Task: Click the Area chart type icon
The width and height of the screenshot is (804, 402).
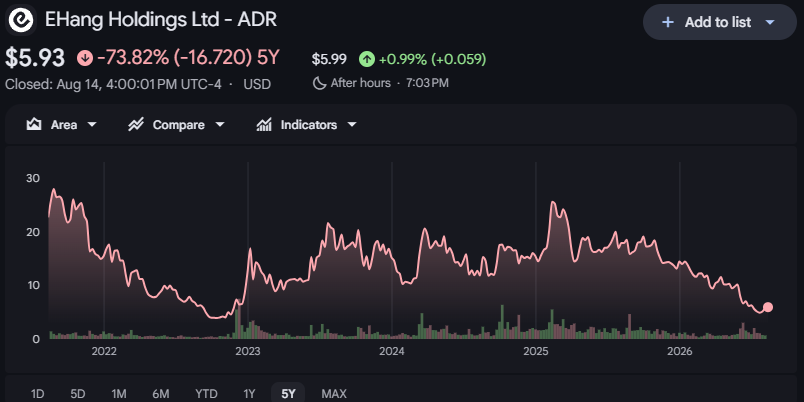Action: pyautogui.click(x=34, y=125)
